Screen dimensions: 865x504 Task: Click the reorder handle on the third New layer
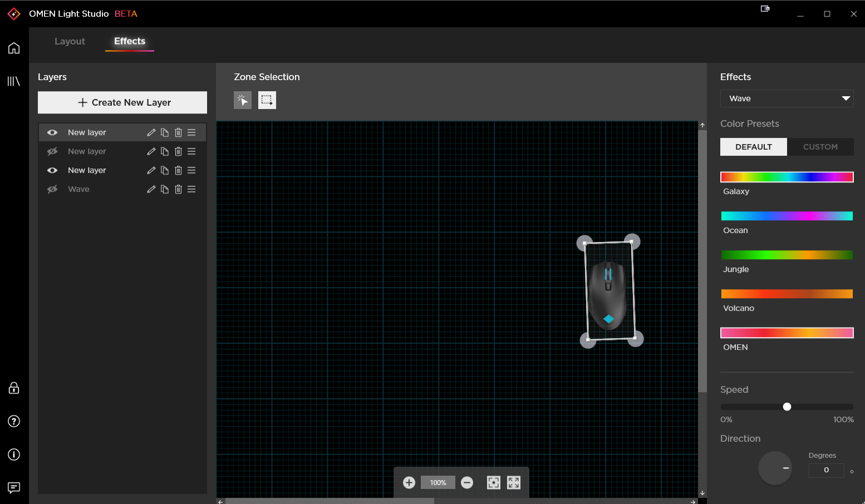pos(191,170)
